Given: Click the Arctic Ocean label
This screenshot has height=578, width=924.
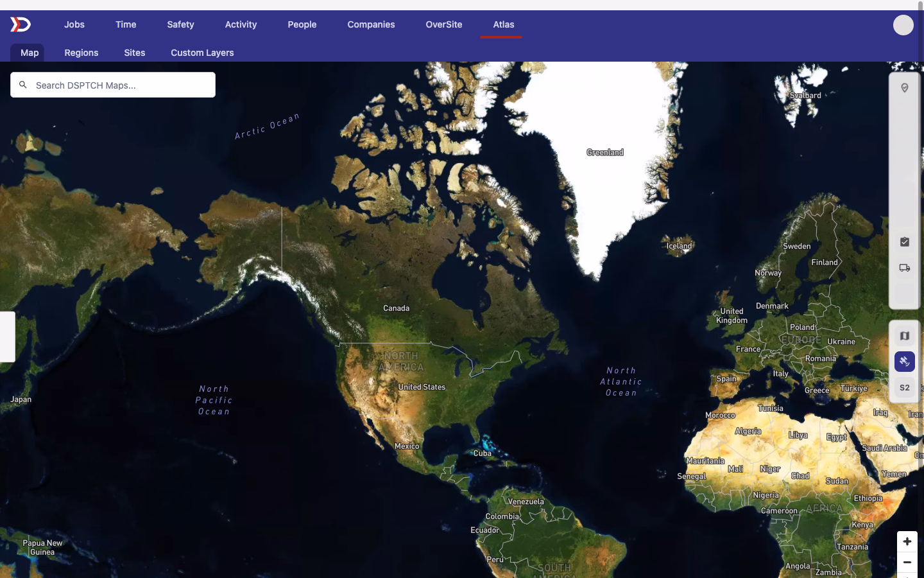Looking at the screenshot, I should 267,127.
